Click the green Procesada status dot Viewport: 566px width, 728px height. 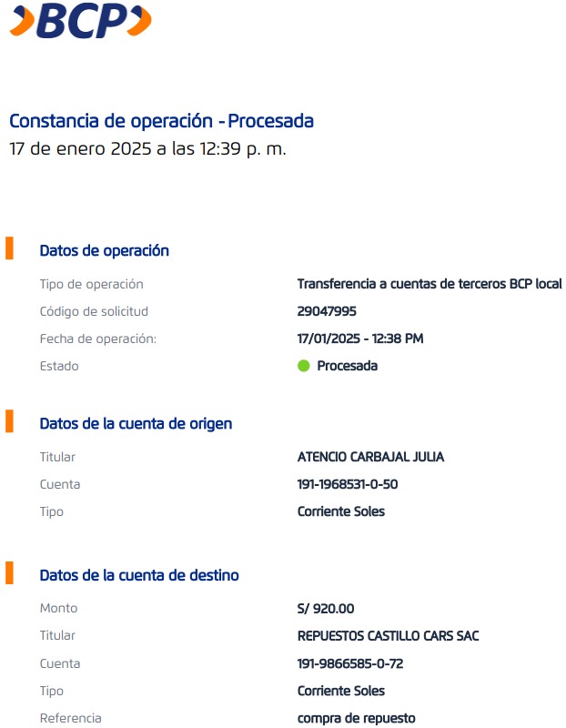click(x=304, y=366)
